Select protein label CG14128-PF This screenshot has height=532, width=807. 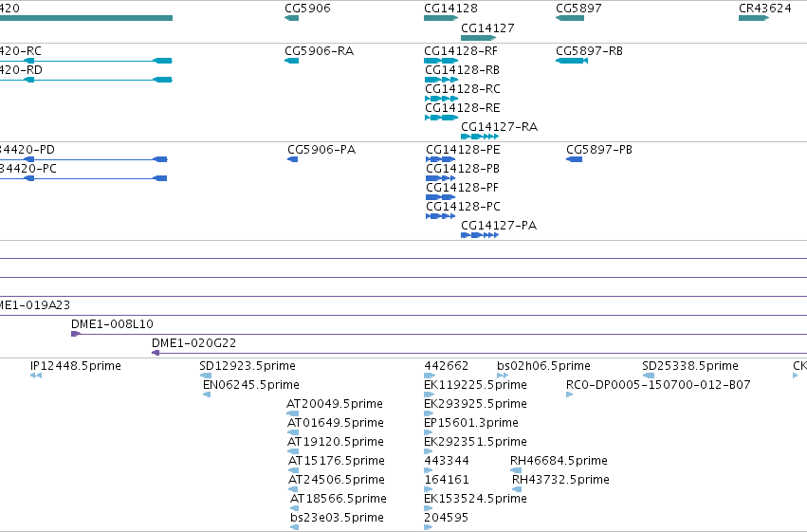462,188
